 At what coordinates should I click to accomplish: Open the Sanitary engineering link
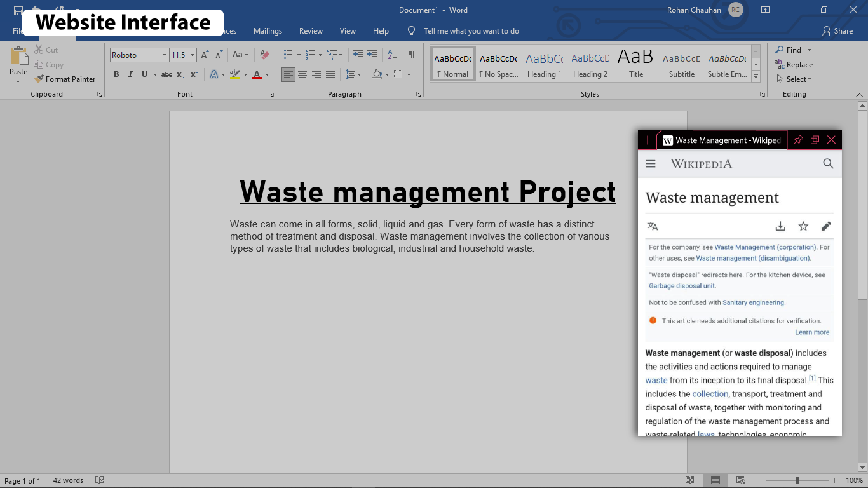(754, 303)
